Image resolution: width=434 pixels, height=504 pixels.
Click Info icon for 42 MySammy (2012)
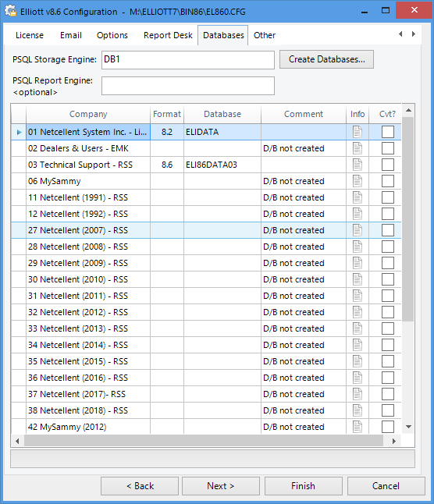pos(358,427)
